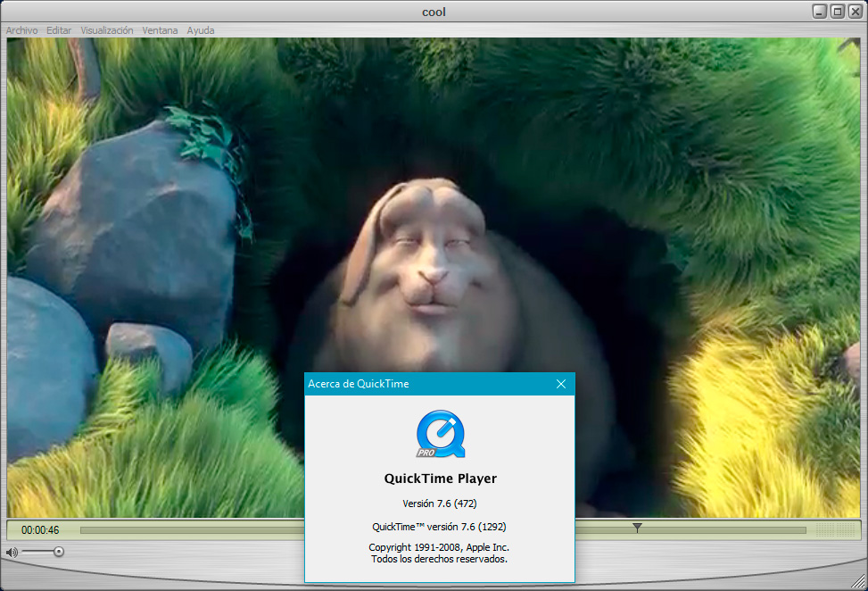Open the Ventana menu

[x=160, y=29]
